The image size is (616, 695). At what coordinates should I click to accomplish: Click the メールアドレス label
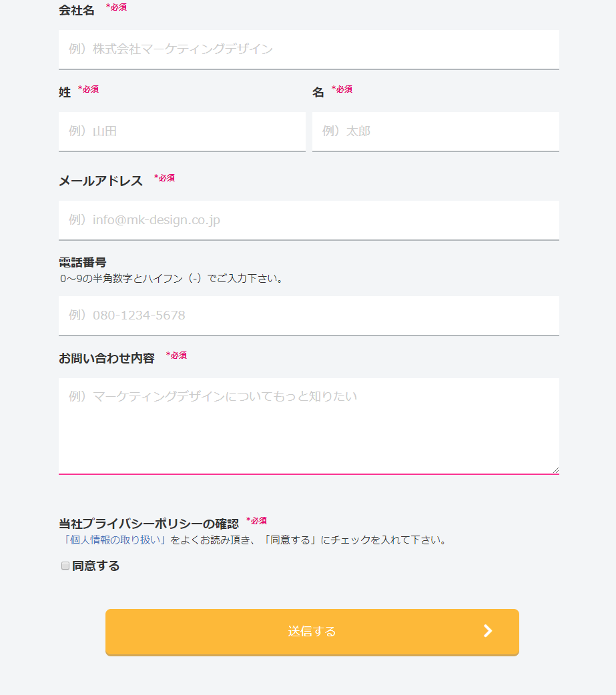(100, 181)
